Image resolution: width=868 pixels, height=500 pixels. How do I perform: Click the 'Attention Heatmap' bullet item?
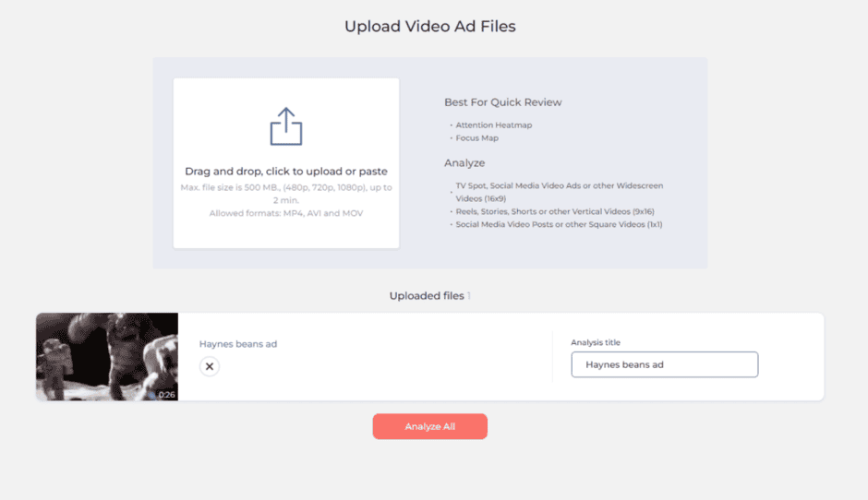click(493, 125)
